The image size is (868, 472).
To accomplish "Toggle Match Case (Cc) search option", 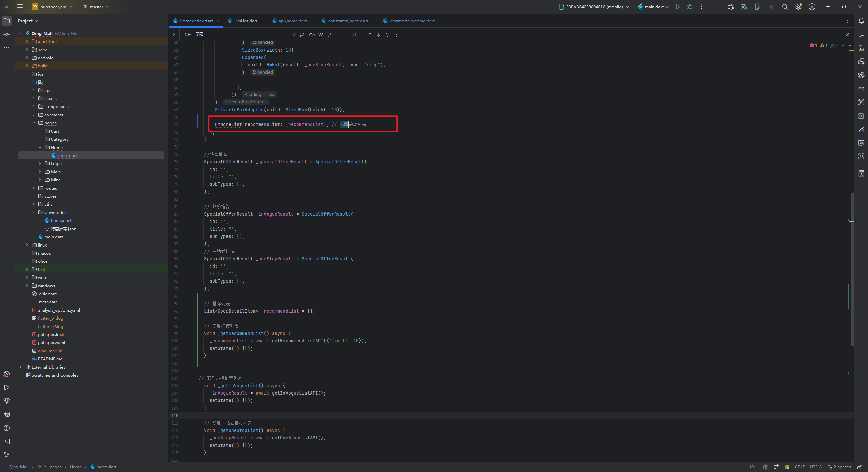I will click(312, 35).
